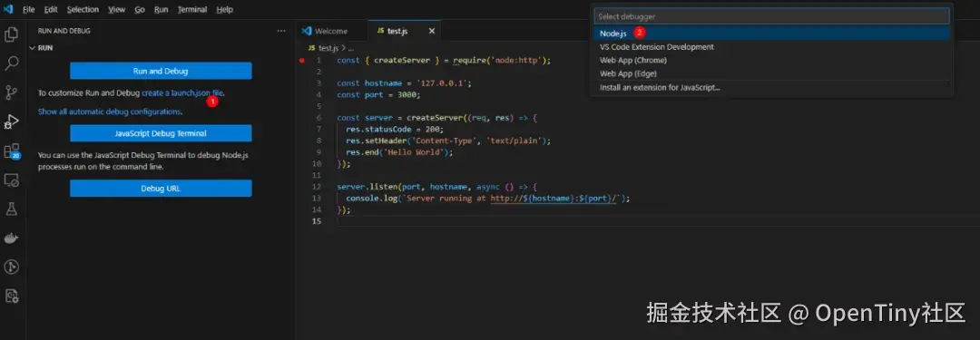
Task: Open the Go menu
Action: coord(140,9)
